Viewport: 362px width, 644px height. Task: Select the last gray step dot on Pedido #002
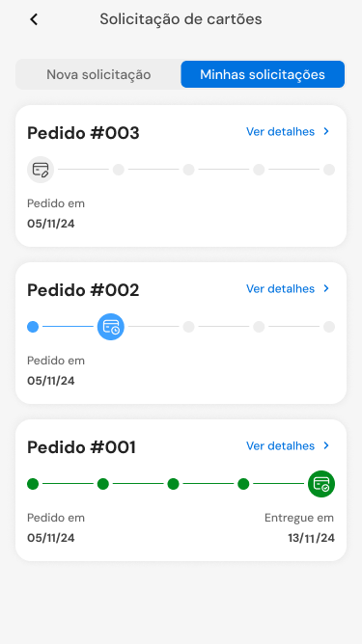click(329, 327)
